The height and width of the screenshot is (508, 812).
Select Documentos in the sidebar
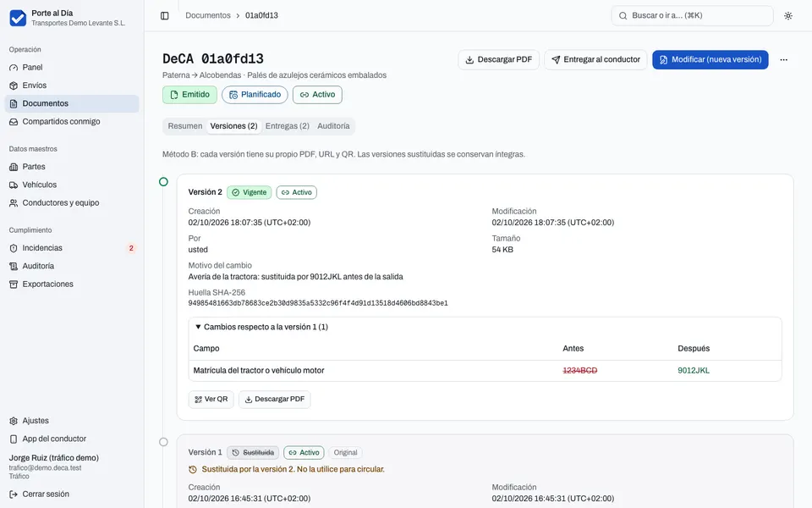71,103
